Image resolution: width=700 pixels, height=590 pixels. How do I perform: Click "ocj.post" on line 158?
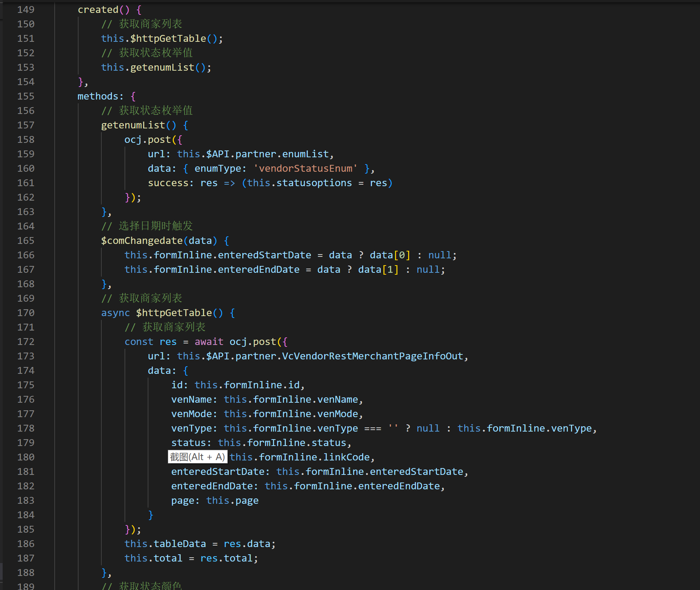[x=148, y=139]
